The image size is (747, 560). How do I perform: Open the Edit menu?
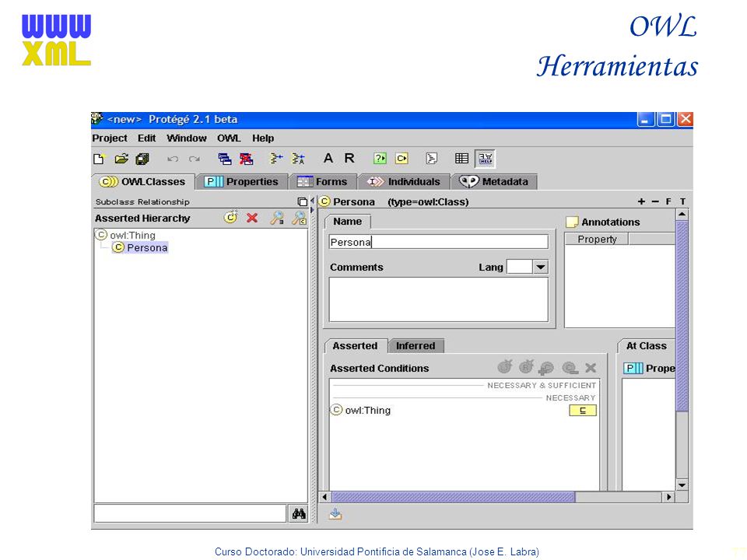pos(147,138)
